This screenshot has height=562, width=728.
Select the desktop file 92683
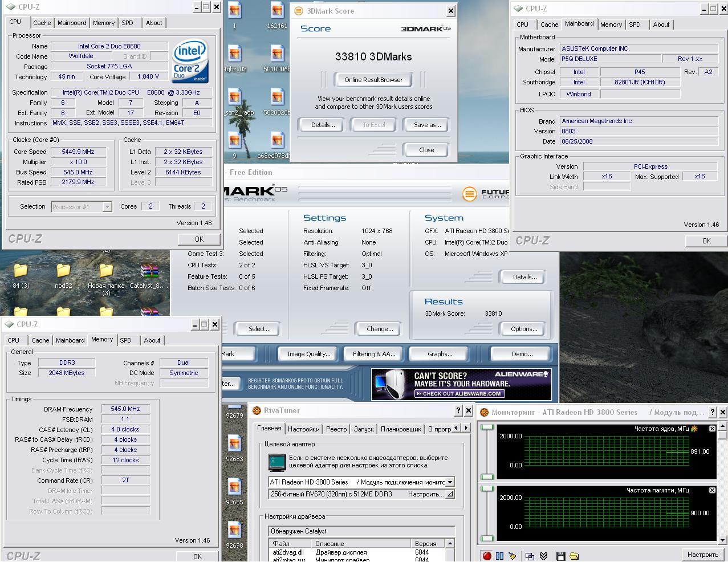pos(234,449)
